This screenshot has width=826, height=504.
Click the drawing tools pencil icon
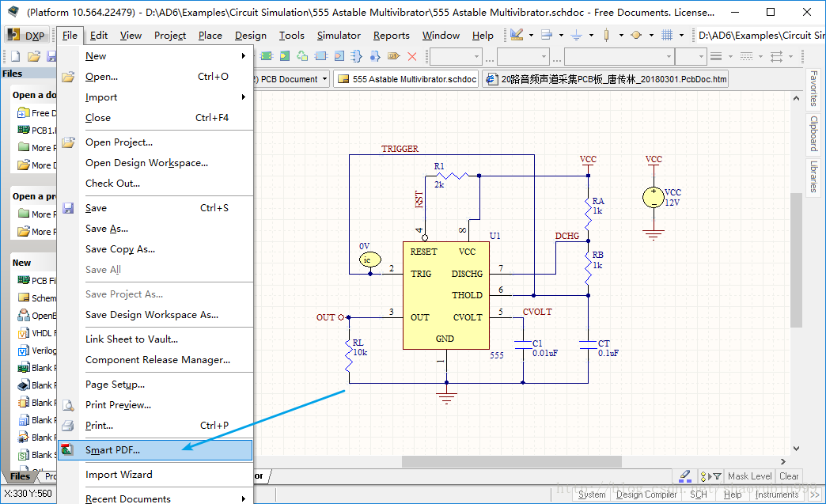coord(516,36)
